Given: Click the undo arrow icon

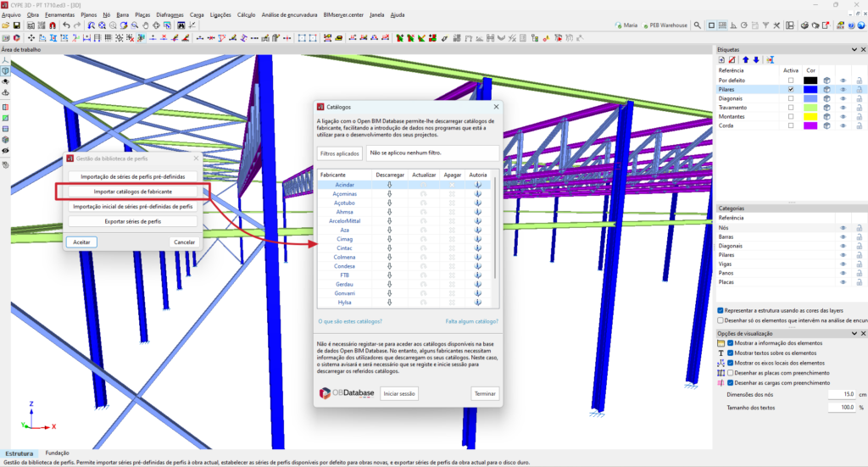Looking at the screenshot, I should (66, 26).
